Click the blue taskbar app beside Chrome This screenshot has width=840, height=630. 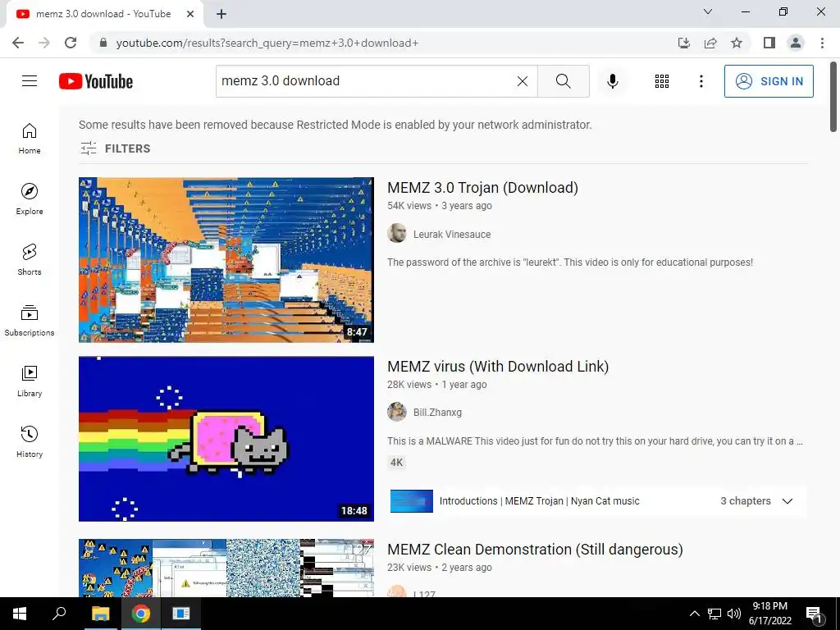(181, 614)
